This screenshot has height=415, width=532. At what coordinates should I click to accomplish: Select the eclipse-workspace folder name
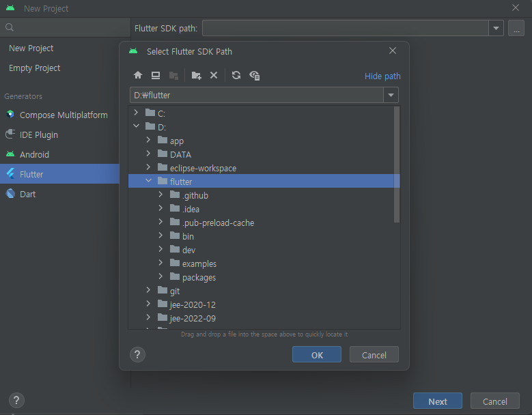tap(203, 168)
